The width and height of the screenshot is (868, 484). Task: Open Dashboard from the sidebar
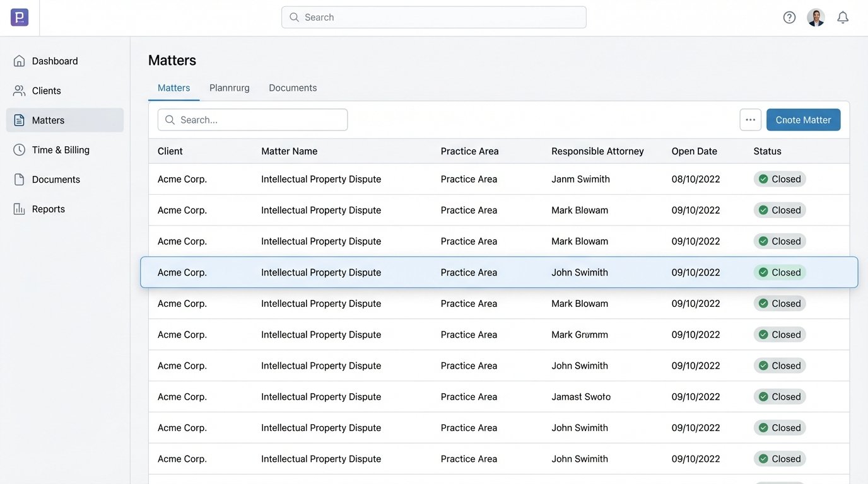coord(54,61)
